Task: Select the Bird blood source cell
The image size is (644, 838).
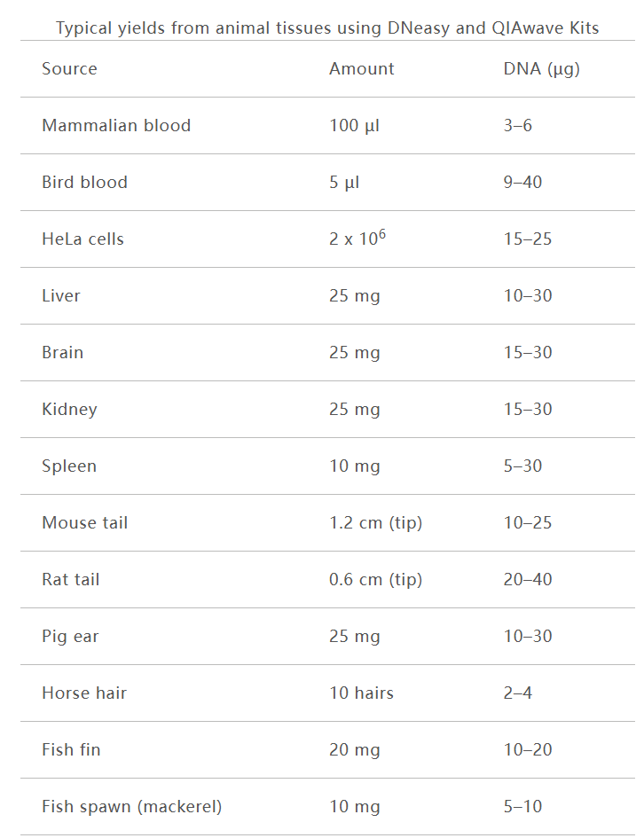Action: 84,183
